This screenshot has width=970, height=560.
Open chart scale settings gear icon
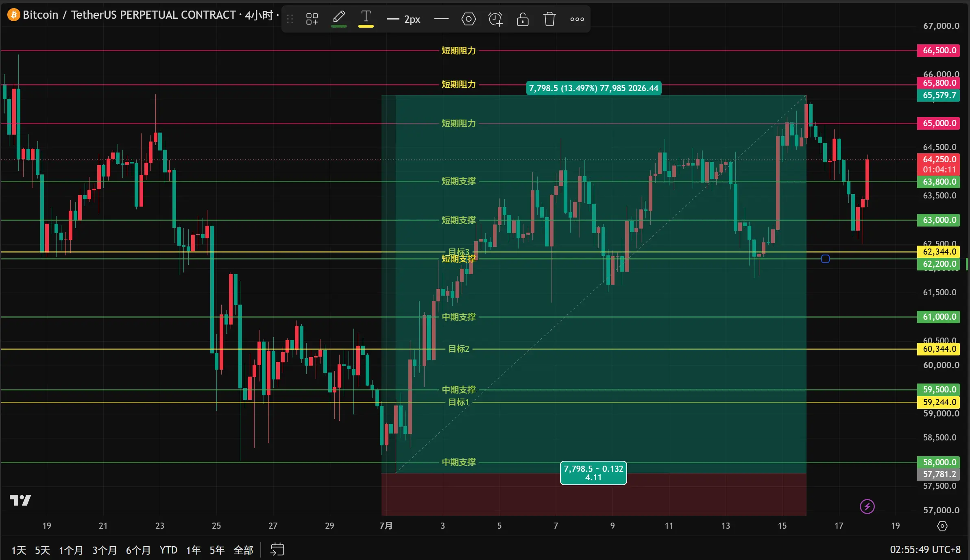coord(942,526)
